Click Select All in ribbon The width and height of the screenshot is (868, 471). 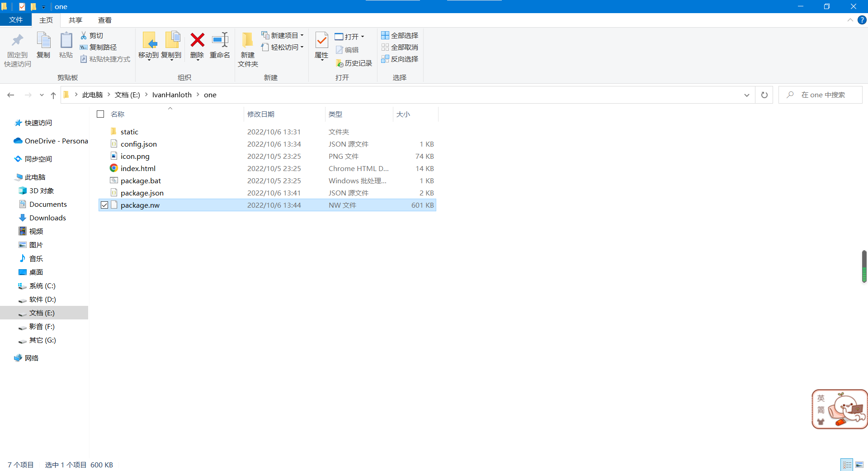tap(400, 35)
